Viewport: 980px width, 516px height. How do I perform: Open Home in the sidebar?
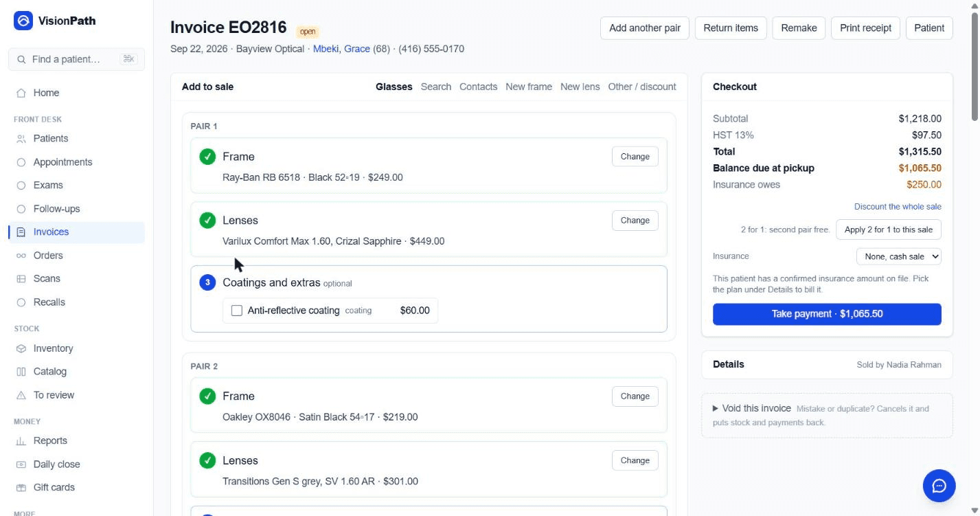point(76,93)
